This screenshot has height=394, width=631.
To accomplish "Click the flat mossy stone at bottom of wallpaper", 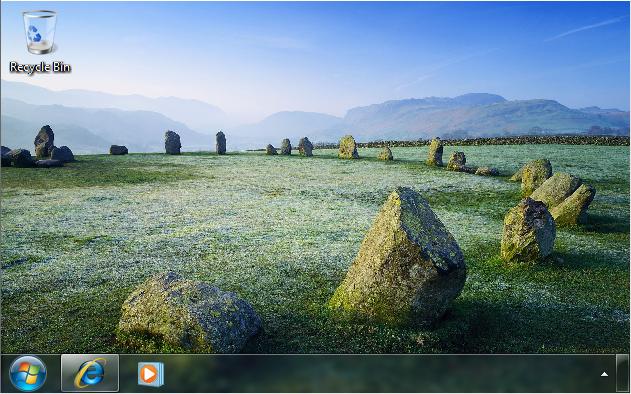I will point(189,312).
